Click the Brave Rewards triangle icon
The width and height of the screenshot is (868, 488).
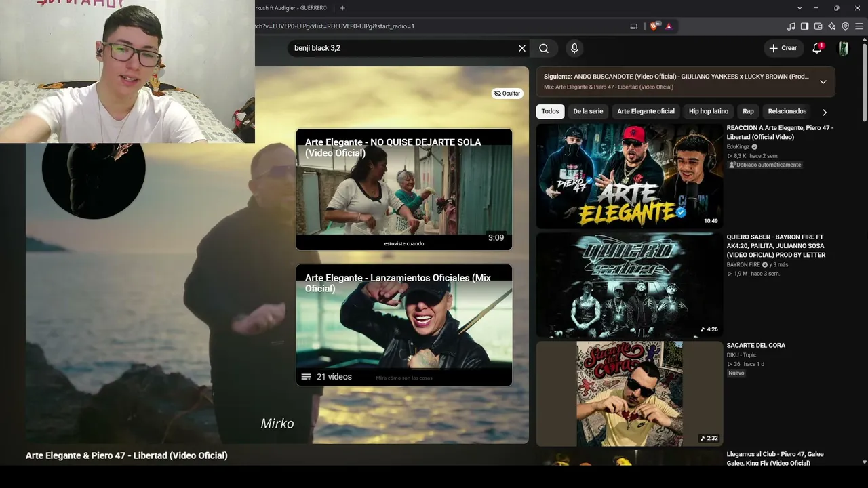coord(669,26)
